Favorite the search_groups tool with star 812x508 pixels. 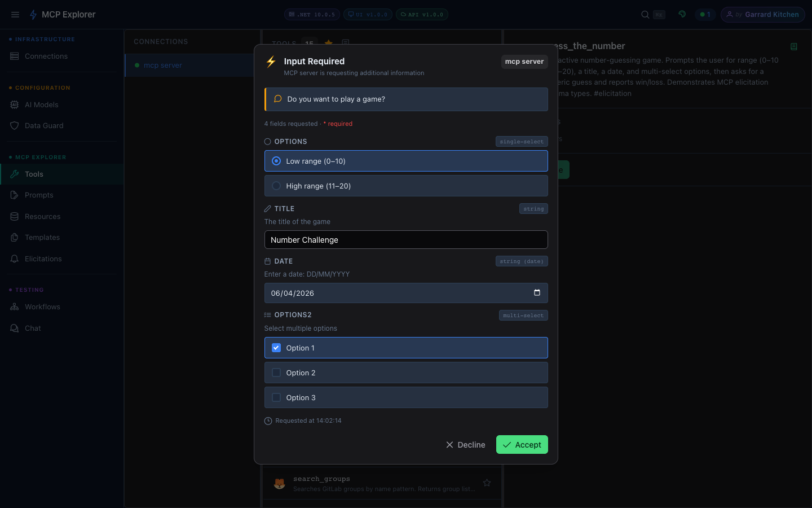pyautogui.click(x=487, y=483)
